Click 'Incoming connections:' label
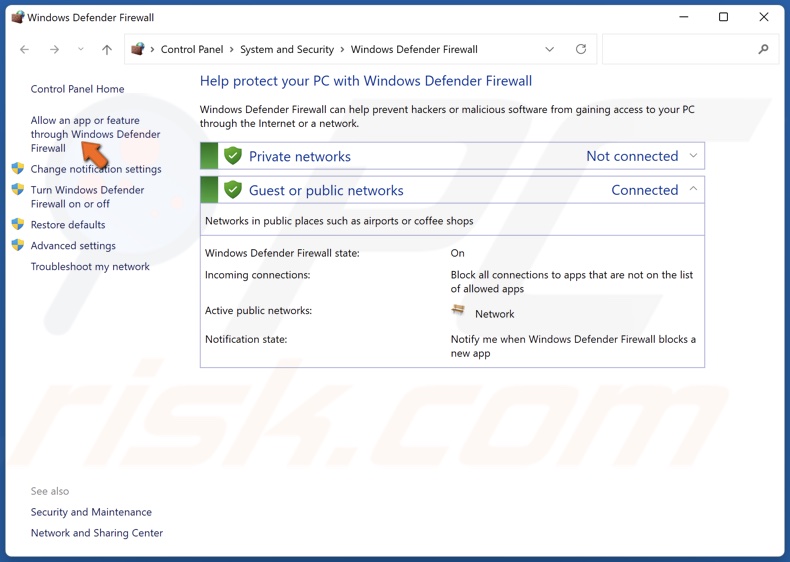The width and height of the screenshot is (790, 562). 257,275
